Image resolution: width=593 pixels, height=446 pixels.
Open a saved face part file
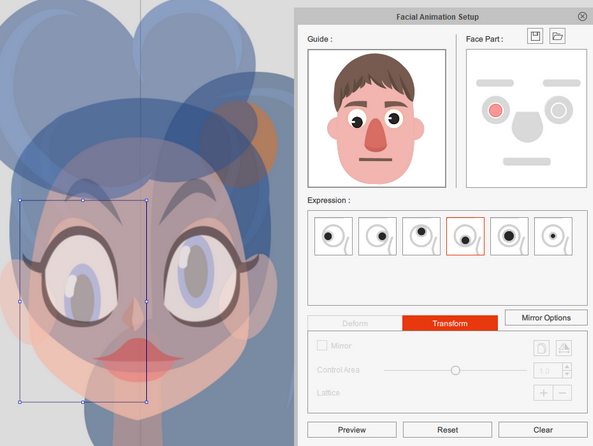557,36
